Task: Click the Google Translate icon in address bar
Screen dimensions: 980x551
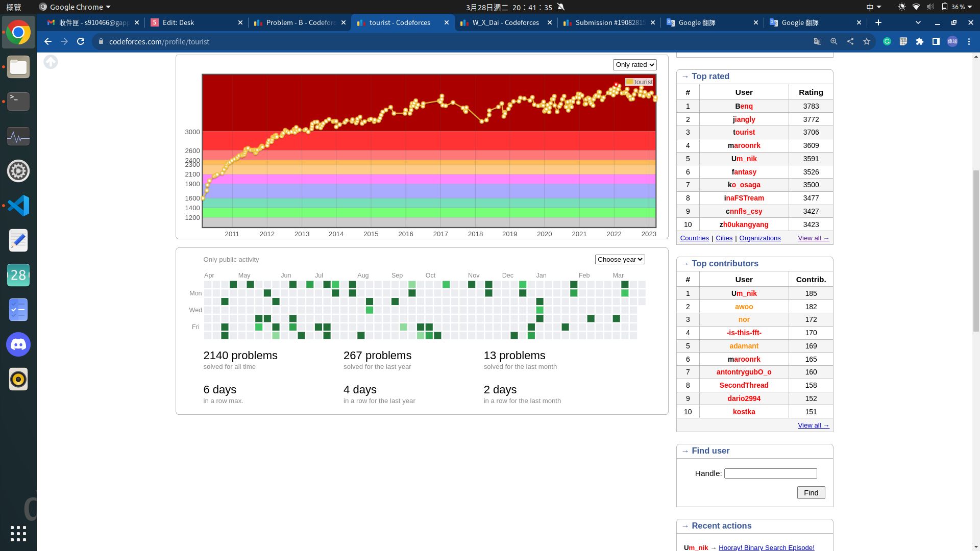Action: coord(817,42)
